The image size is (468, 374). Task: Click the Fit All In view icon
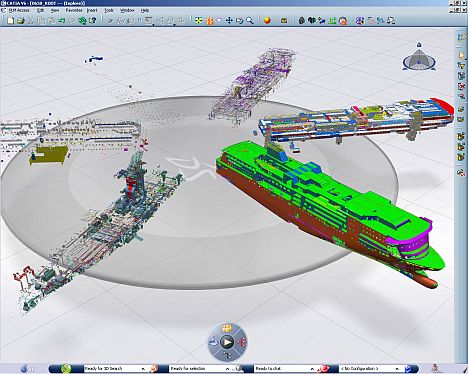point(199,21)
